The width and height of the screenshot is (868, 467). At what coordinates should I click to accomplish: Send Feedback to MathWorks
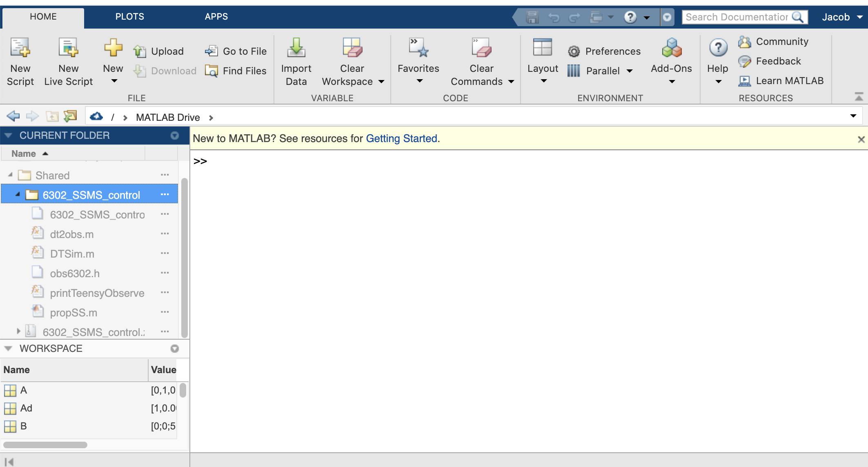coord(770,61)
